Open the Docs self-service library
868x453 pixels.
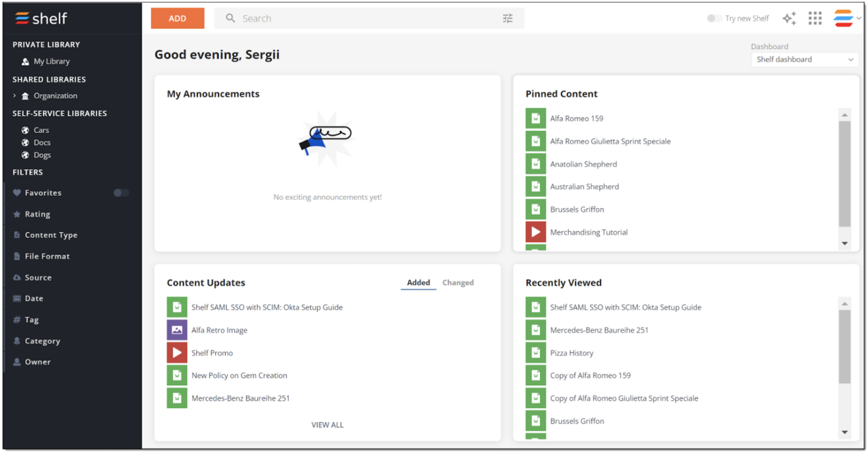[42, 143]
